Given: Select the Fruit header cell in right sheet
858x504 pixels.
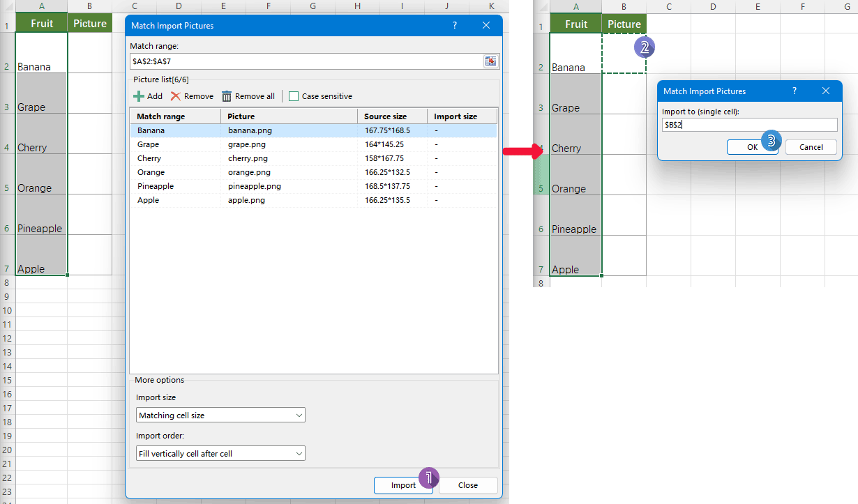Looking at the screenshot, I should (576, 24).
